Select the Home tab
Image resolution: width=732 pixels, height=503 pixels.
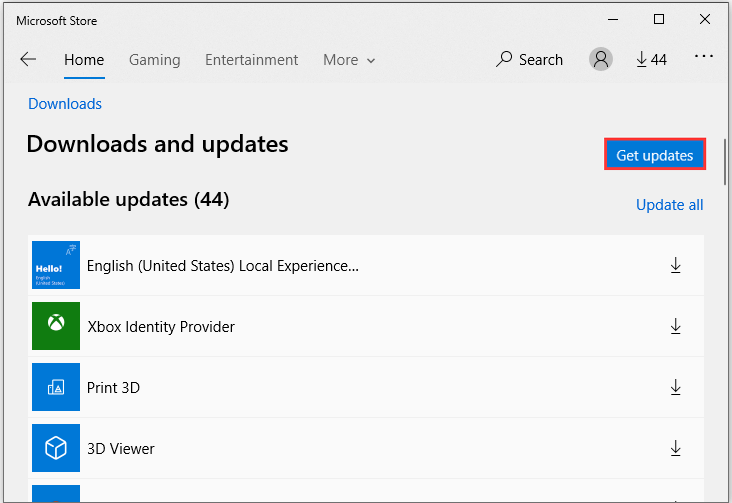pyautogui.click(x=84, y=60)
